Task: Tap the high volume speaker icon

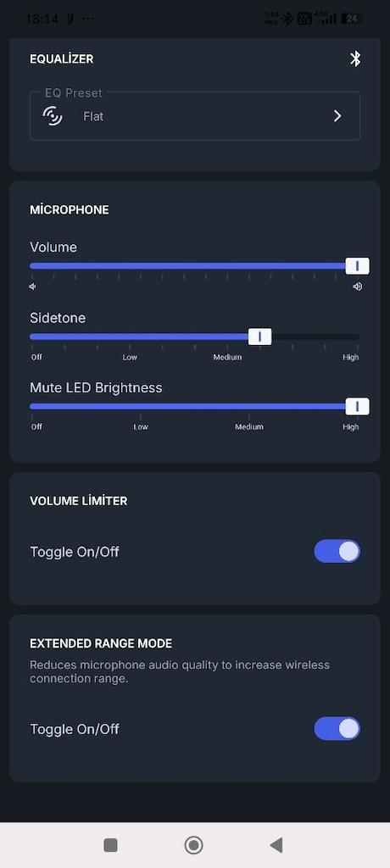Action: click(357, 287)
